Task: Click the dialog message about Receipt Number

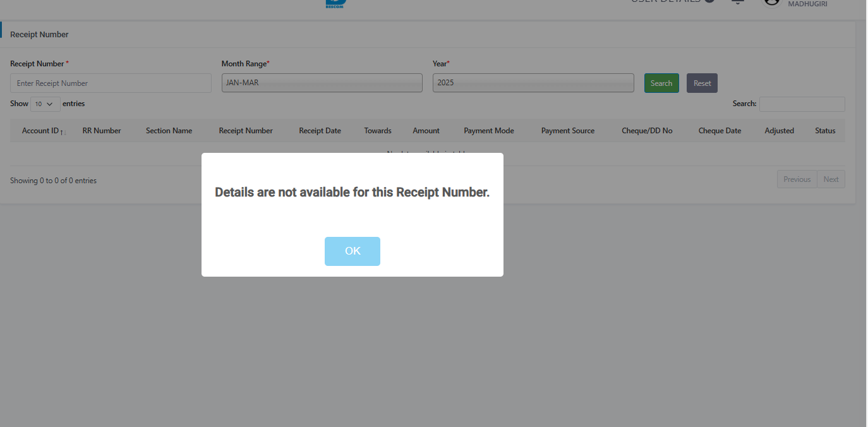Action: (353, 192)
